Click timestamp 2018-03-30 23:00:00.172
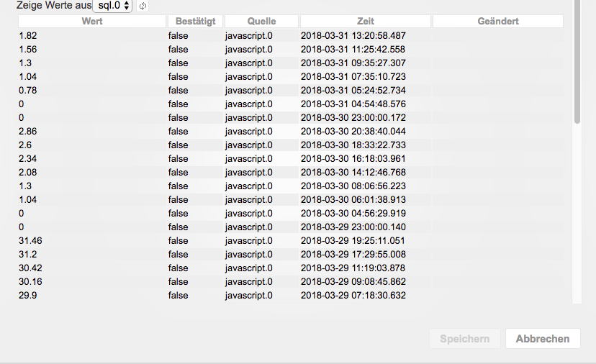Viewport: 596px width, 364px height. (353, 118)
